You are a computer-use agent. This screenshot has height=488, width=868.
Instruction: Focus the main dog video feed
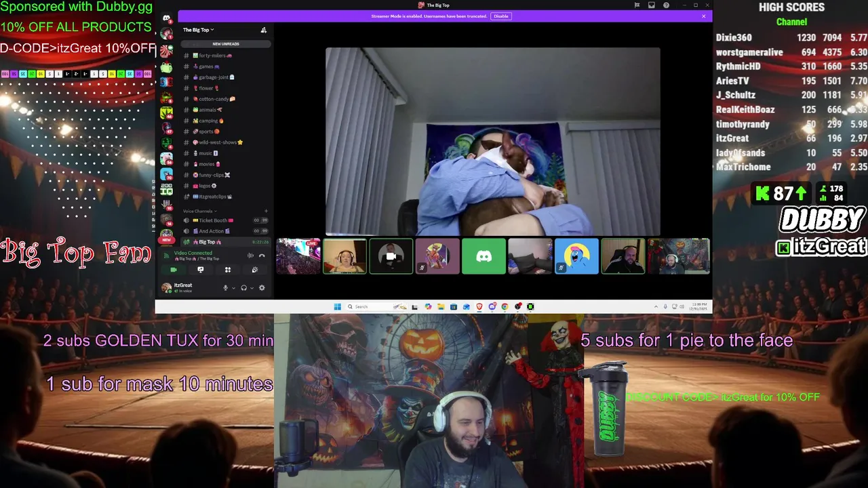[x=493, y=142]
